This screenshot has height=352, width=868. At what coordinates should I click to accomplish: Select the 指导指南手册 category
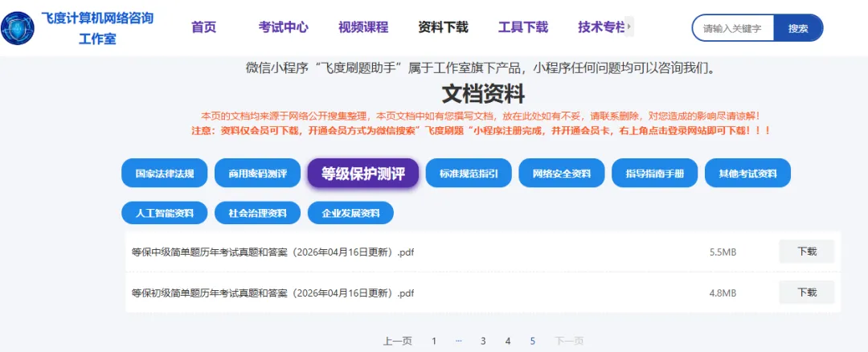(654, 174)
